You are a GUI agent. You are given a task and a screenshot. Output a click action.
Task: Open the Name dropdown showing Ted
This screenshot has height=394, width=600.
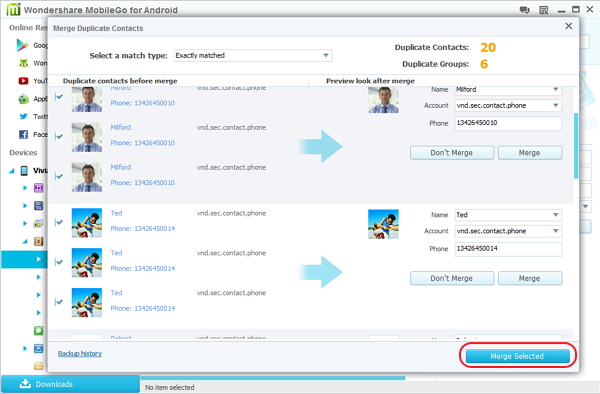pyautogui.click(x=508, y=215)
